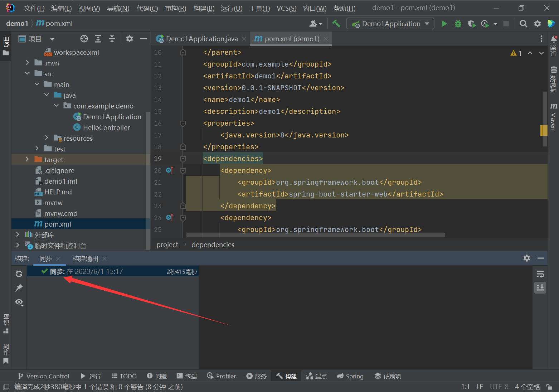Expand the target folder in project tree
Image resolution: width=559 pixels, height=392 pixels.
tap(27, 159)
